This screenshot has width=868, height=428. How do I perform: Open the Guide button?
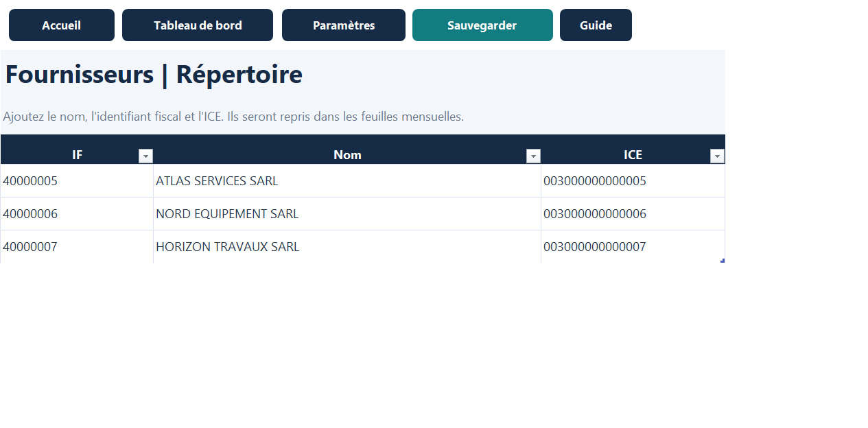(596, 25)
